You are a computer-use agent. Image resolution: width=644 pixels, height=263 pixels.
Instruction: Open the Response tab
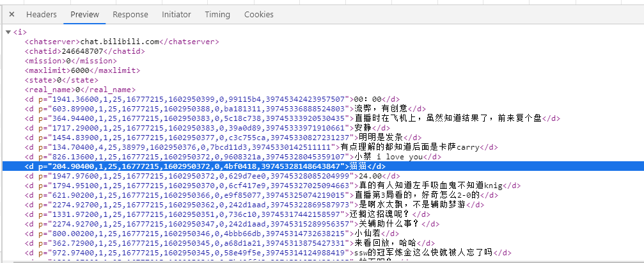130,14
